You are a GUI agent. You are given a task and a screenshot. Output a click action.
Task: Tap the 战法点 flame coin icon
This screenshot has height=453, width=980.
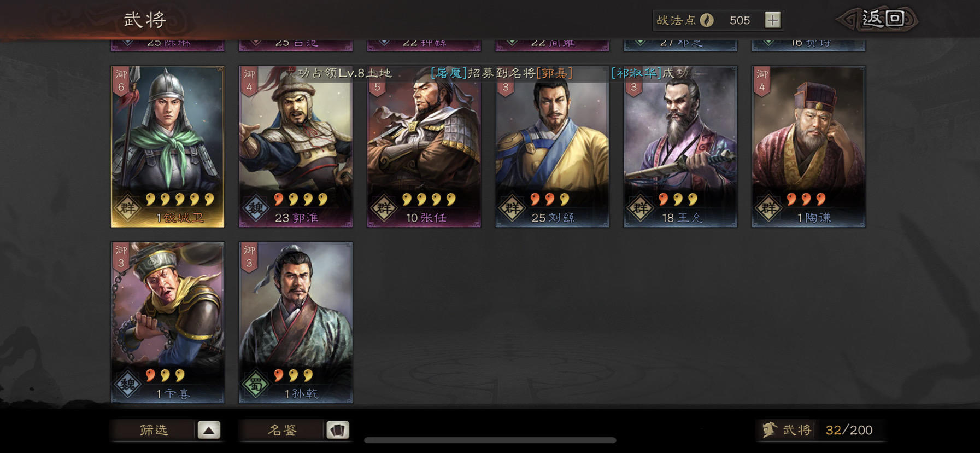[x=707, y=20]
